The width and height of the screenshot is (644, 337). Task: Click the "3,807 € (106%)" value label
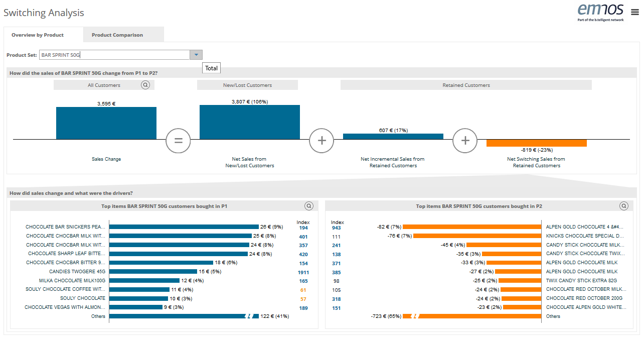(250, 101)
